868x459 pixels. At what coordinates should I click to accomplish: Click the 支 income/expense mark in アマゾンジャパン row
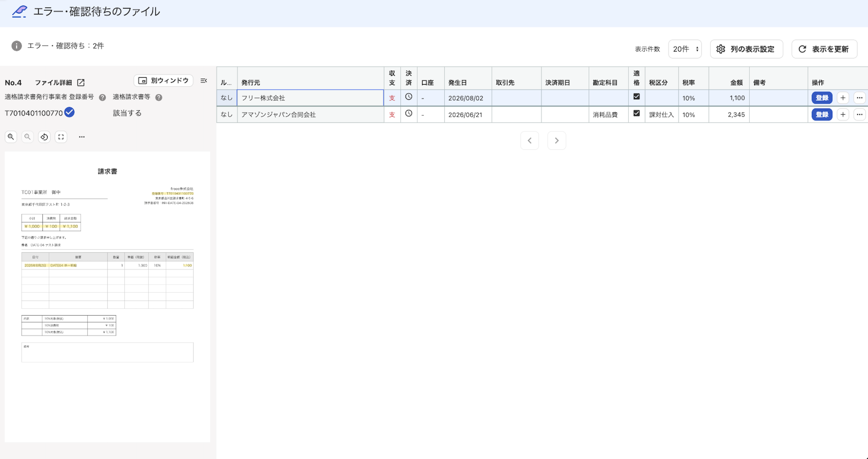[392, 115]
